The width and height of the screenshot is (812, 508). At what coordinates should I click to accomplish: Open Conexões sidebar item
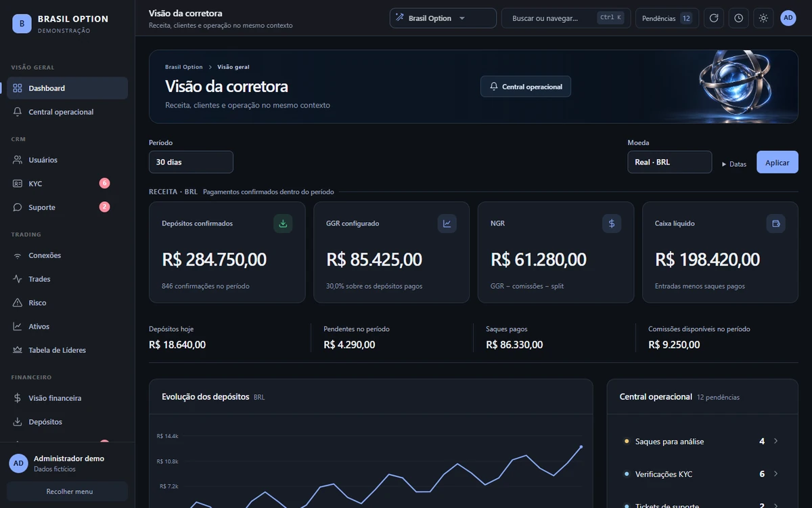pos(67,255)
